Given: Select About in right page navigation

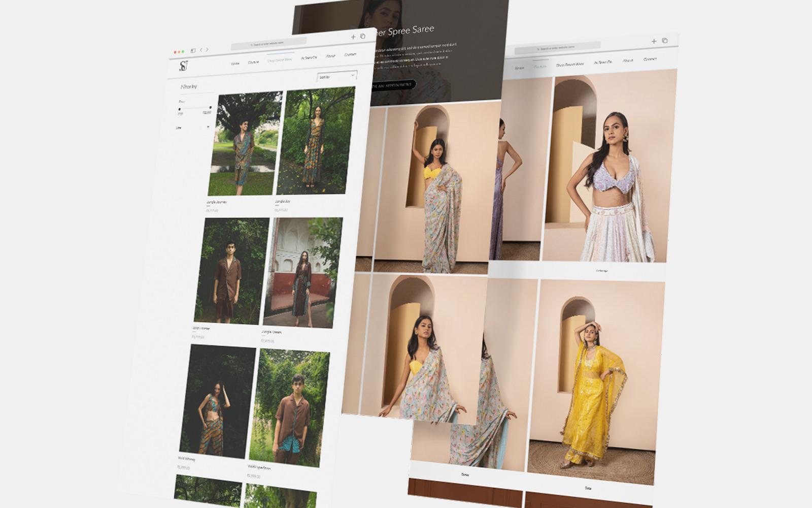Looking at the screenshot, I should [x=628, y=60].
